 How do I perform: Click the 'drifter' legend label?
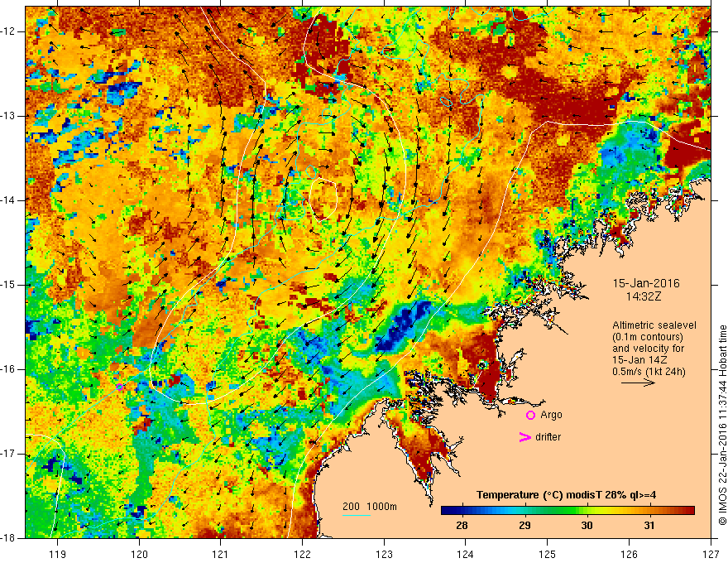click(548, 437)
